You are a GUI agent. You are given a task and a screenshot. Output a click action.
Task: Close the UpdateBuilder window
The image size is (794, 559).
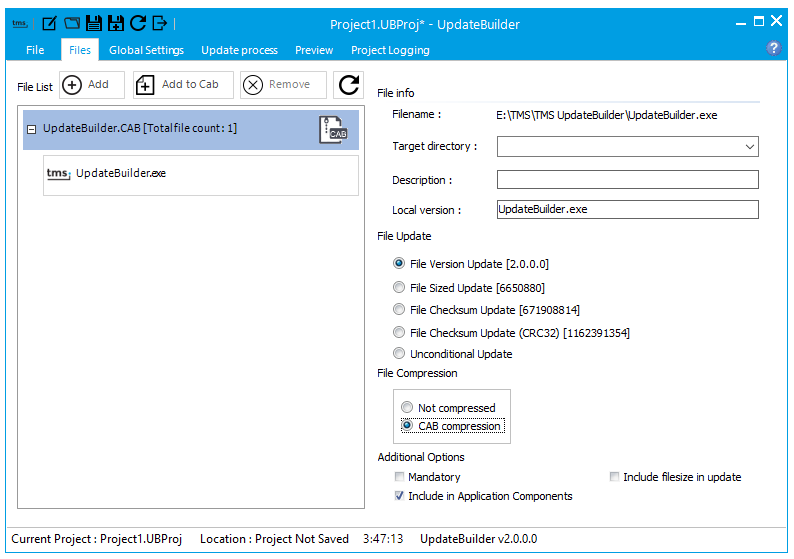click(x=776, y=21)
